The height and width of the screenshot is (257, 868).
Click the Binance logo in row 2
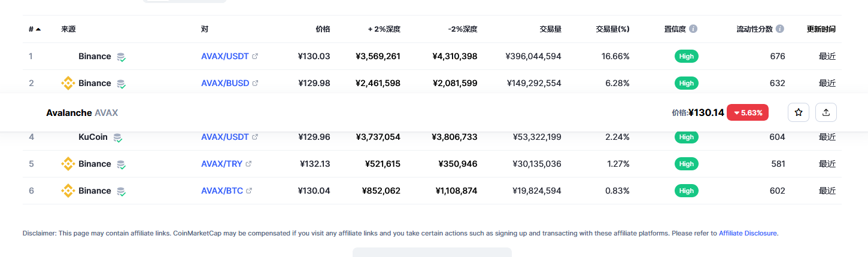point(68,83)
